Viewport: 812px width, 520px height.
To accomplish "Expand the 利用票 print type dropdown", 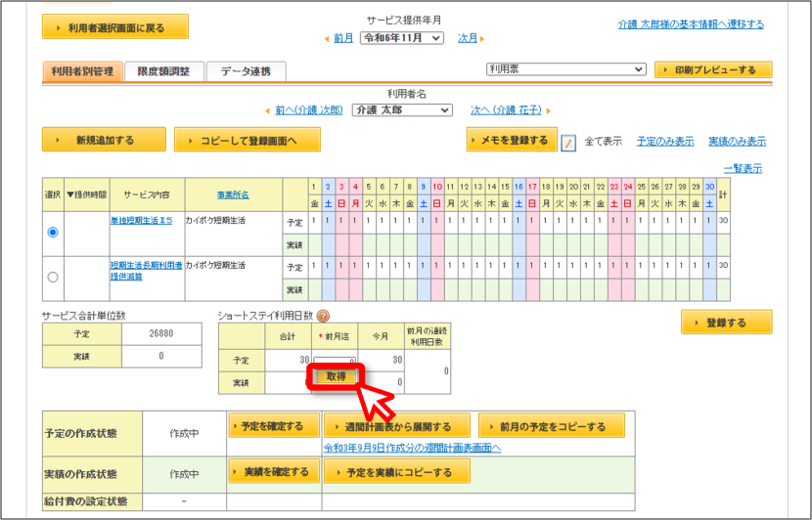I will click(x=566, y=69).
